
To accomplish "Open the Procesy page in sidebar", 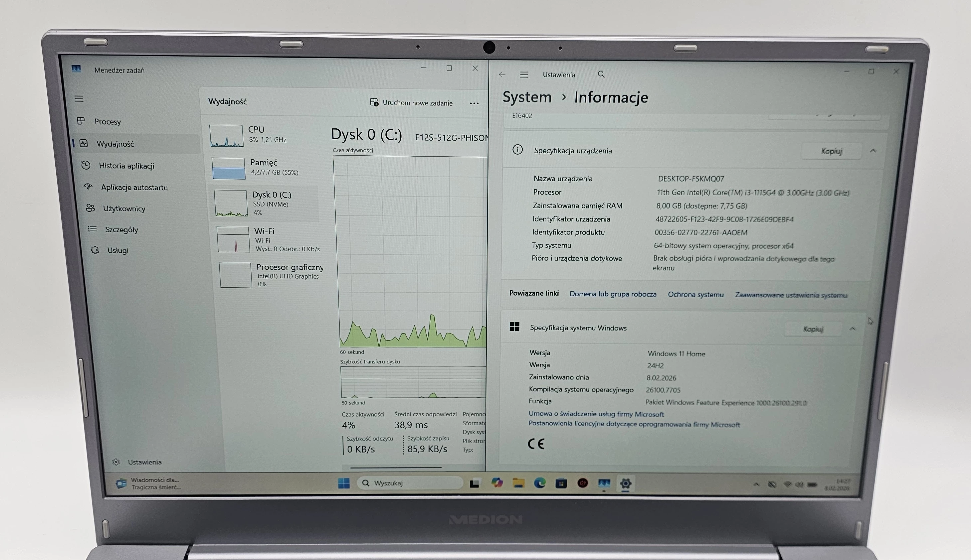I will click(x=107, y=121).
